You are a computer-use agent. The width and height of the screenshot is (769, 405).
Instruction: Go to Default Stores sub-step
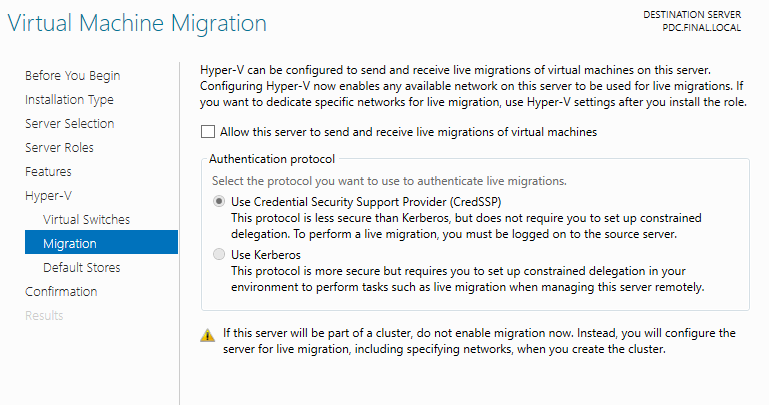pos(81,268)
